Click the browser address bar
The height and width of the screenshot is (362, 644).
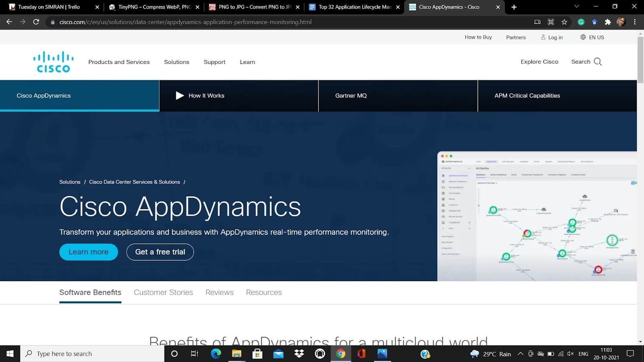290,22
